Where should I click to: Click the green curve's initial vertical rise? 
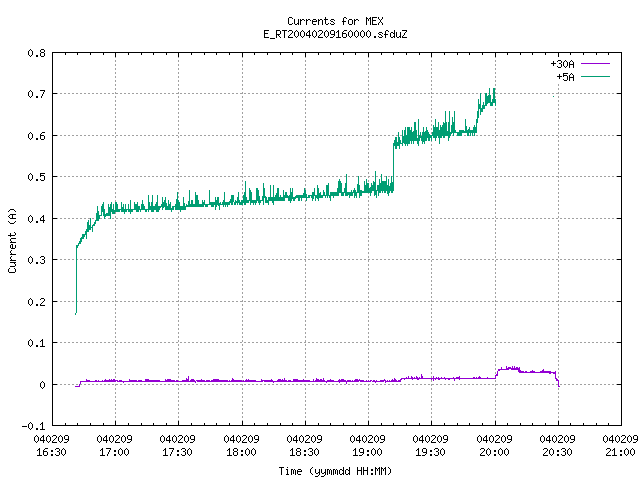(76, 280)
